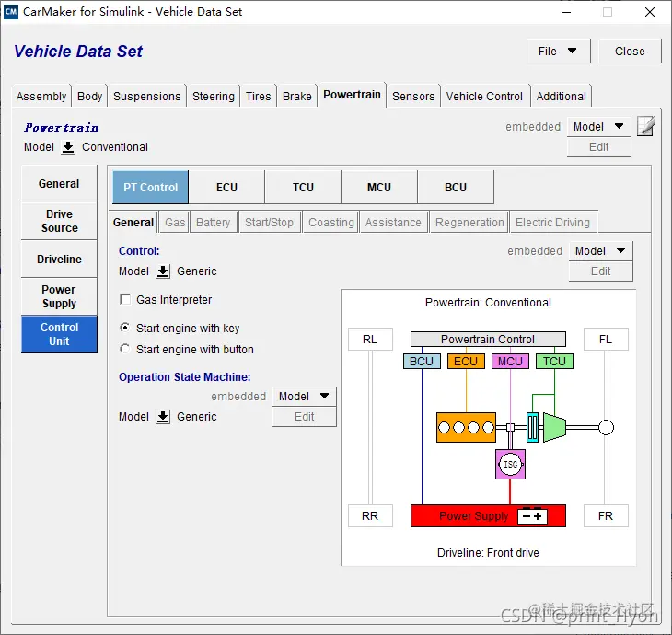
Task: Click the Powertrain Control bar in diagram
Action: 488,339
